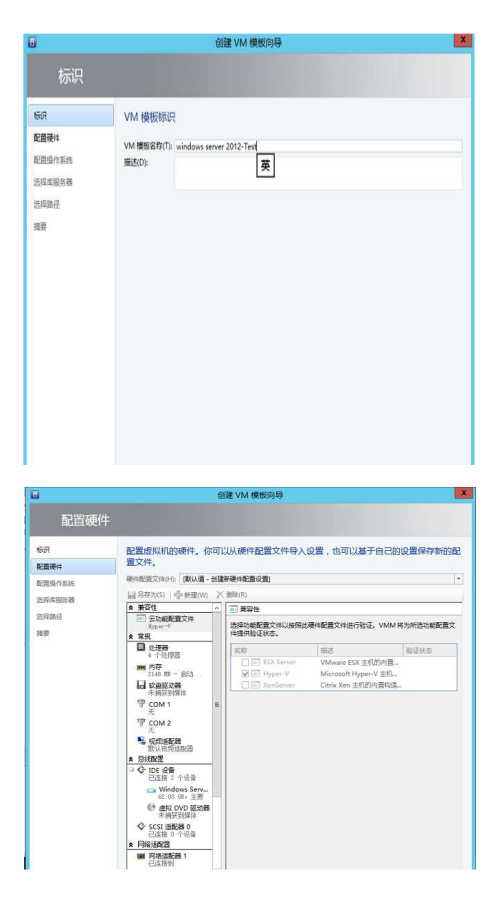Click the Hyper-V row's profile icon
Viewport: 500px width, 908px height.
point(256,674)
